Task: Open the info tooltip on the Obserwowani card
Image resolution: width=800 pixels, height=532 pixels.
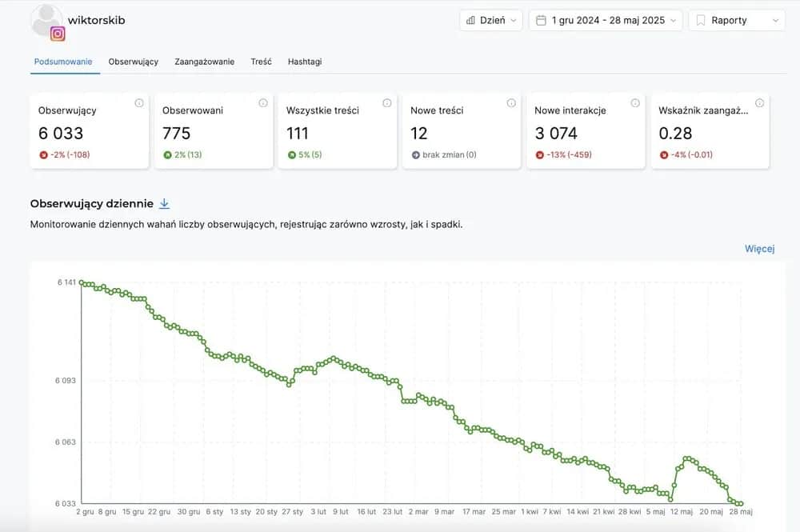Action: coord(263,102)
